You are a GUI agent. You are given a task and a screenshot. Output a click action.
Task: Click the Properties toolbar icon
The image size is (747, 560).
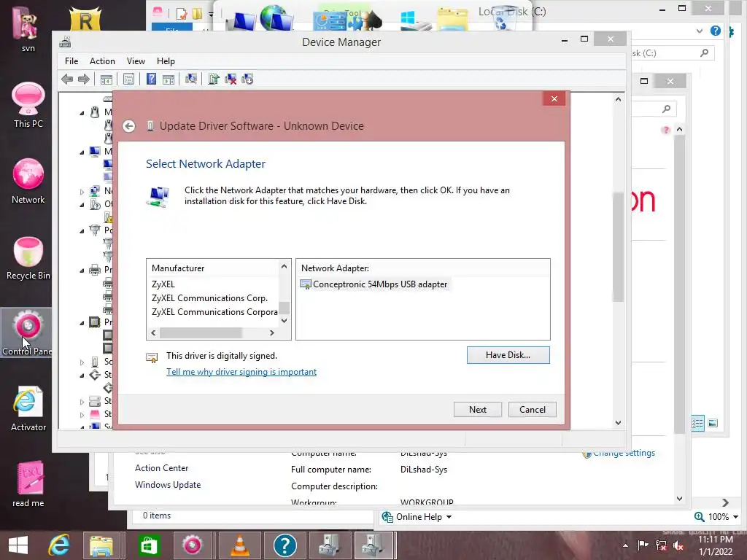tap(128, 79)
